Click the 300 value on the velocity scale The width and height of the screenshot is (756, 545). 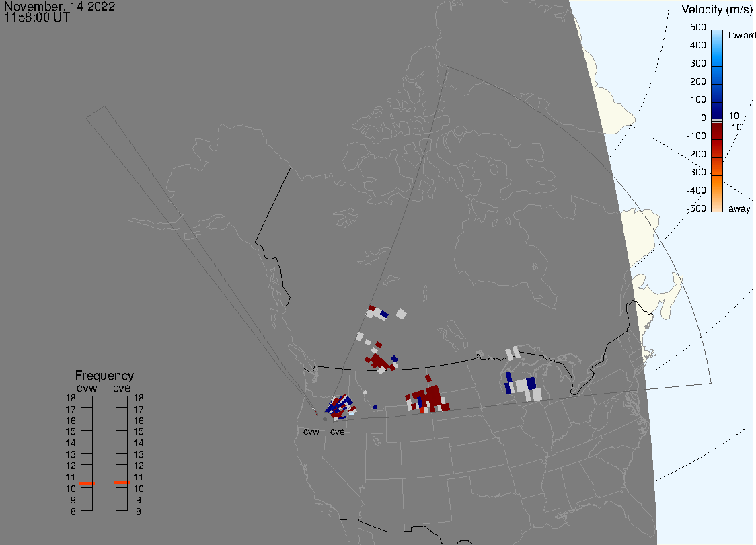pyautogui.click(x=697, y=64)
